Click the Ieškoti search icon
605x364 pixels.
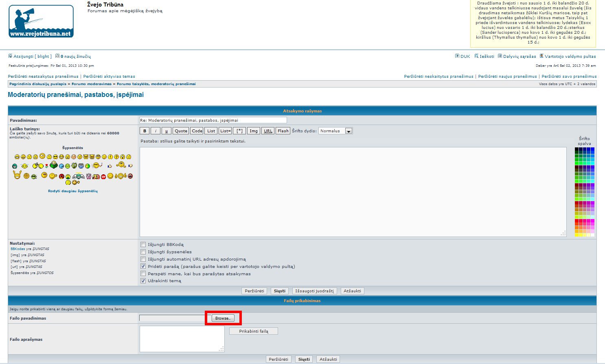click(476, 56)
